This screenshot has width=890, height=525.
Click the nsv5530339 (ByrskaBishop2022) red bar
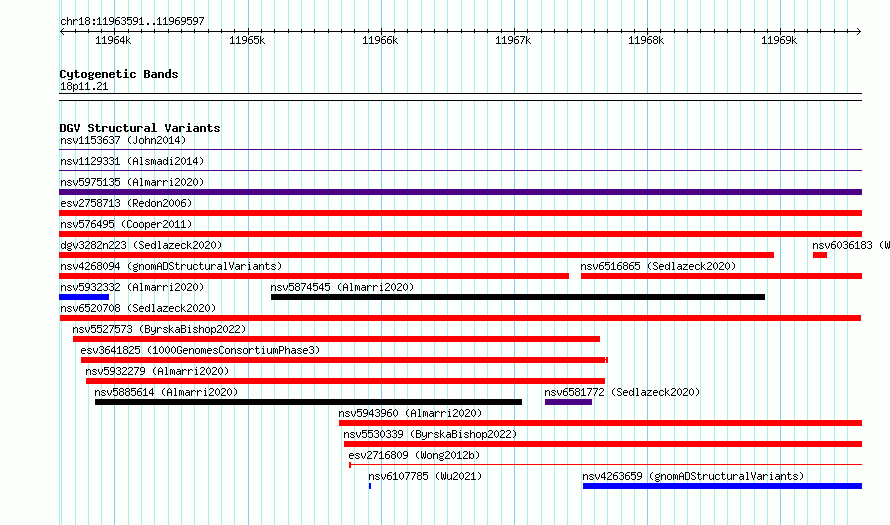(603, 444)
